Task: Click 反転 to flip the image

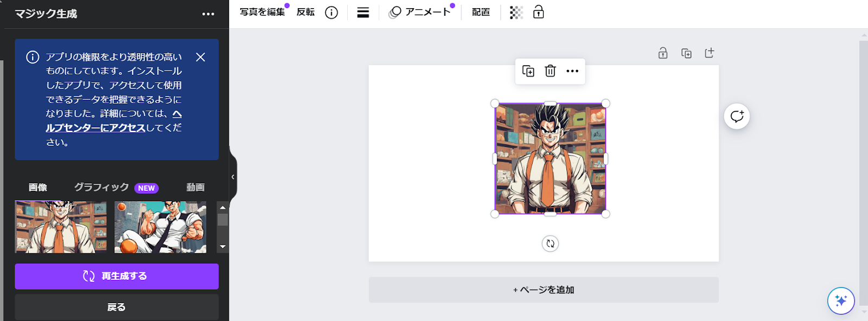Action: click(x=305, y=12)
